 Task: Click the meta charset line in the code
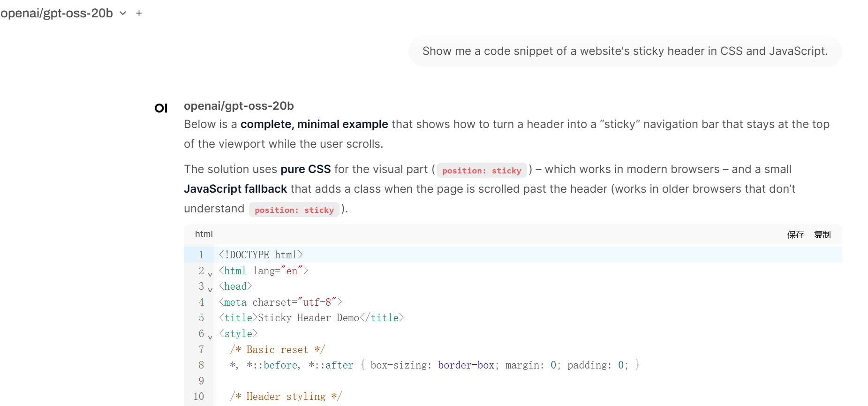(280, 302)
